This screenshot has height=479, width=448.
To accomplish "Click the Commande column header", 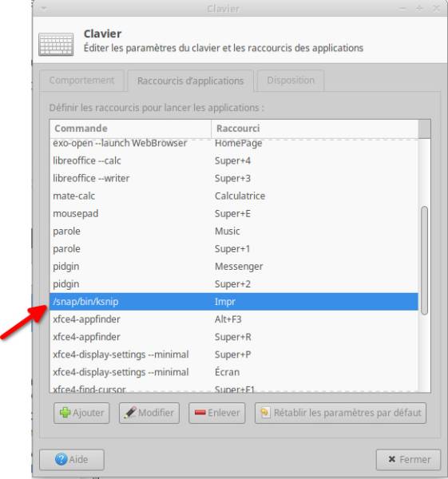I will coord(130,129).
